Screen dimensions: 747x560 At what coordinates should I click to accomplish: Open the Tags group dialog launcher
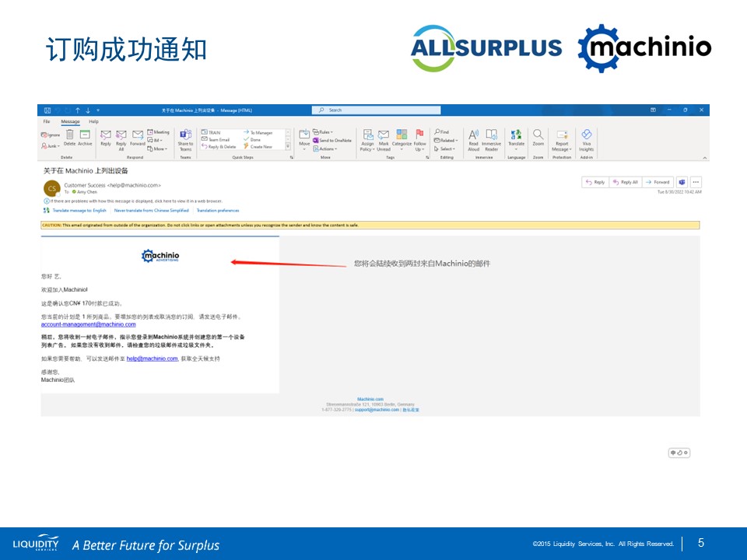427,157
